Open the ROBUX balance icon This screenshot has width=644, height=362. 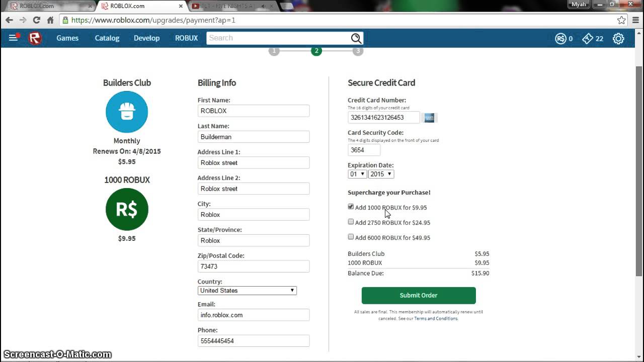(x=560, y=39)
